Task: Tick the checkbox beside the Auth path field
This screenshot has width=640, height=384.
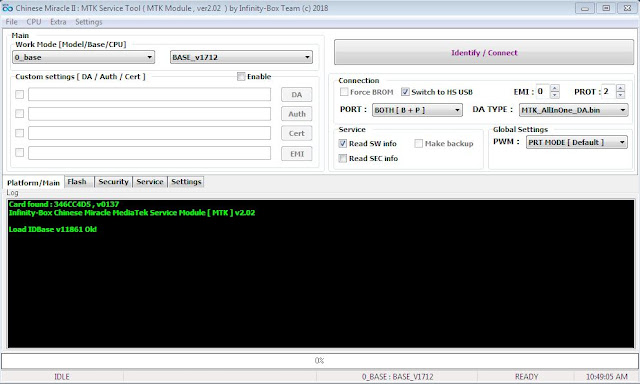Action: [19, 113]
